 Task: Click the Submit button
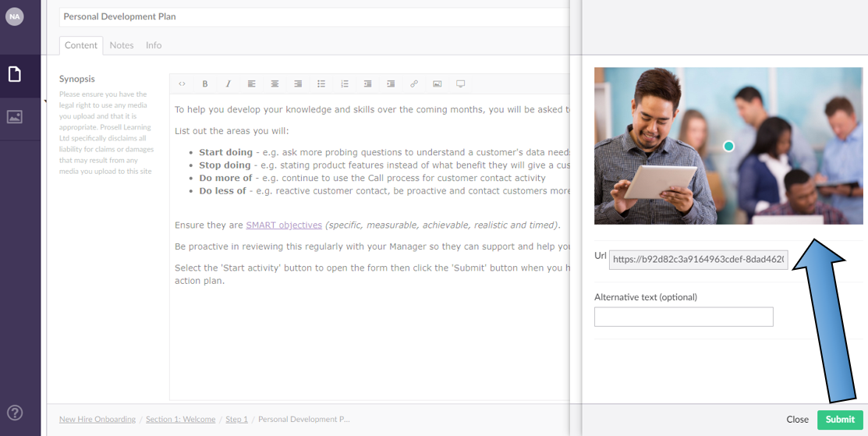840,420
